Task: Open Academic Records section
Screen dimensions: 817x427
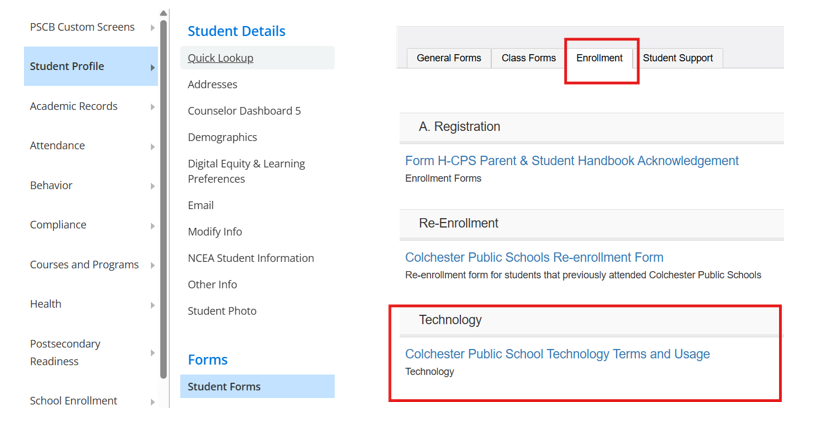Action: (x=73, y=106)
